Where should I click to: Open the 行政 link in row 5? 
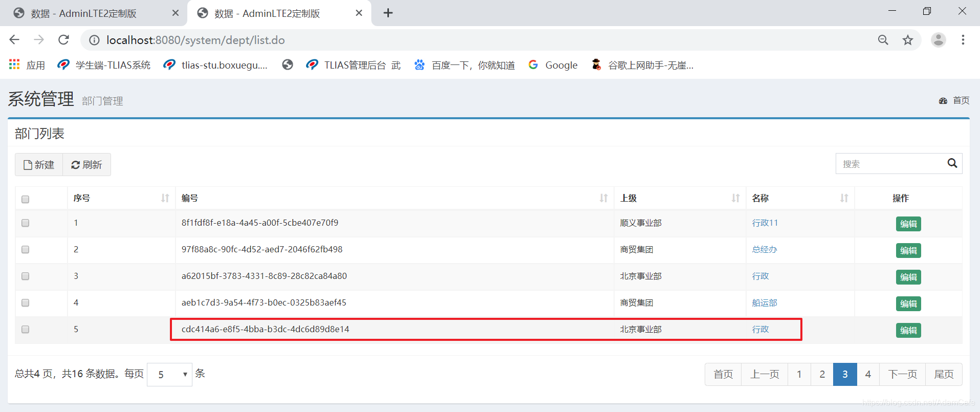click(760, 329)
